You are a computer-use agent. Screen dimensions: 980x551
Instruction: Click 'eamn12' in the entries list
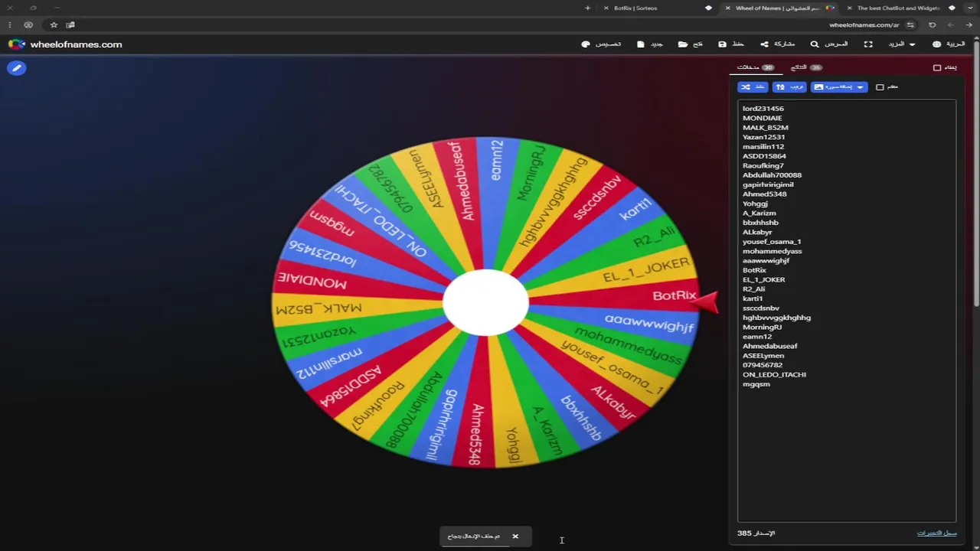point(757,337)
